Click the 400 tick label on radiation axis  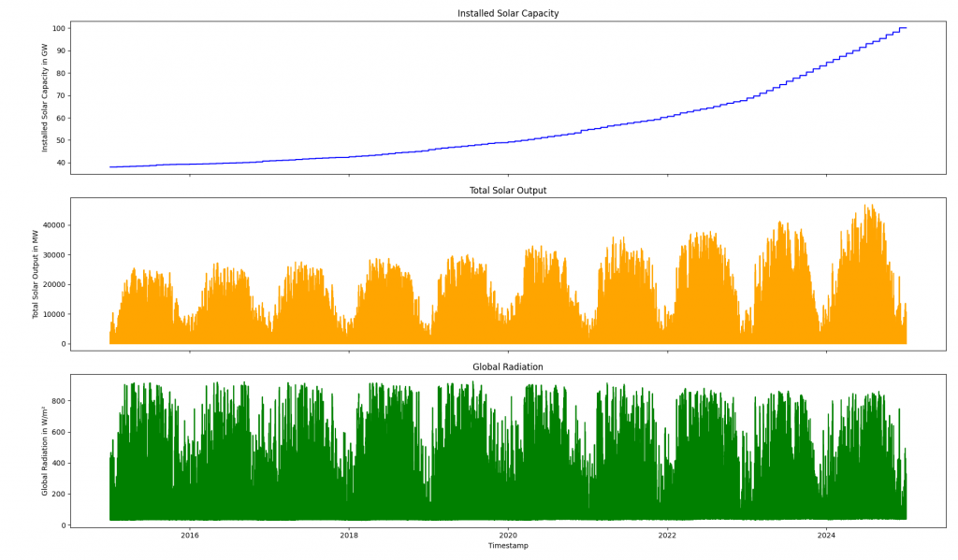tap(57, 463)
